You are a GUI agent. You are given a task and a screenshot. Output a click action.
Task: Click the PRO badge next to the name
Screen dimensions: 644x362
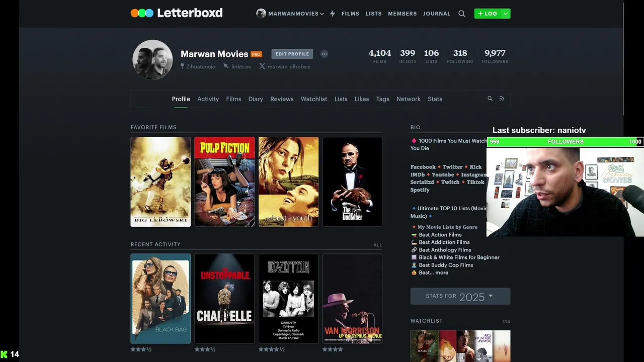tap(256, 54)
